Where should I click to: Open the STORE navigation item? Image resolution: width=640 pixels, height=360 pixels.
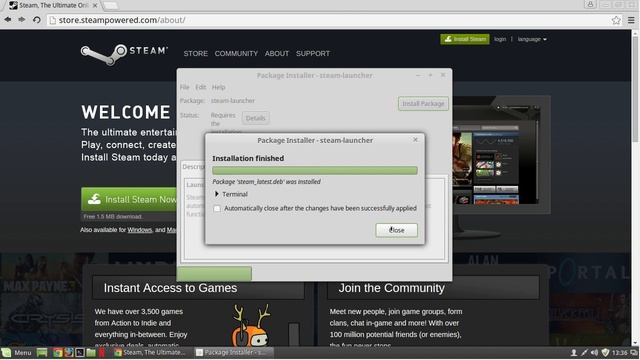pyautogui.click(x=196, y=53)
